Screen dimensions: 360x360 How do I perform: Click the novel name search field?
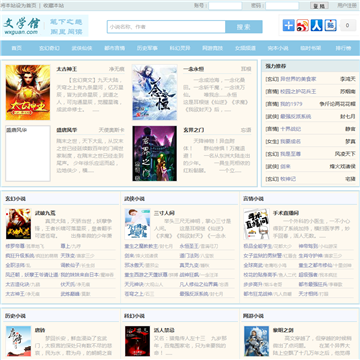pos(166,27)
